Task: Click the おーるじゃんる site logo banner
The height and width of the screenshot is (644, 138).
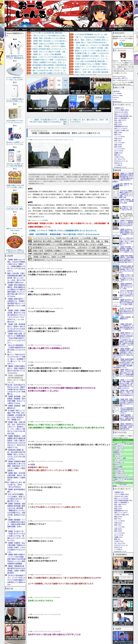Action: click(69, 14)
